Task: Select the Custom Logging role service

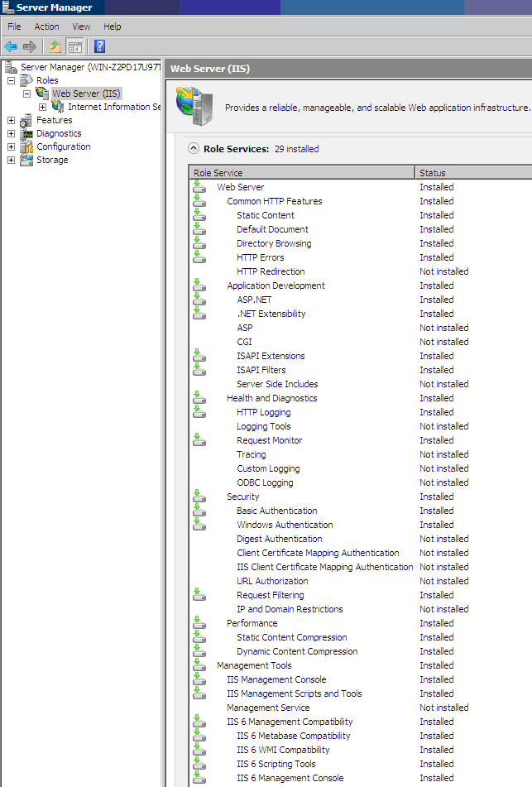Action: pyautogui.click(x=361, y=468)
